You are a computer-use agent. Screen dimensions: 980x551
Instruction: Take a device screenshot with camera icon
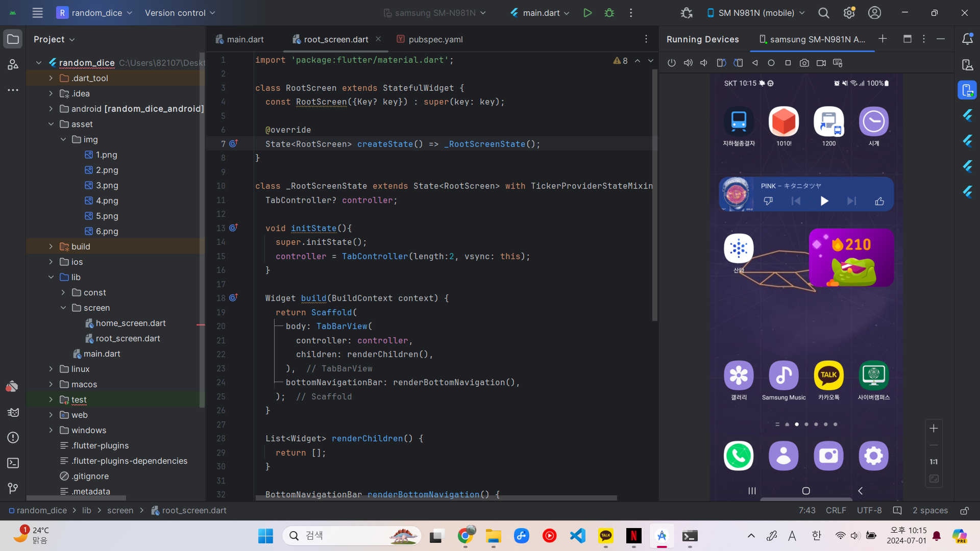click(x=804, y=63)
